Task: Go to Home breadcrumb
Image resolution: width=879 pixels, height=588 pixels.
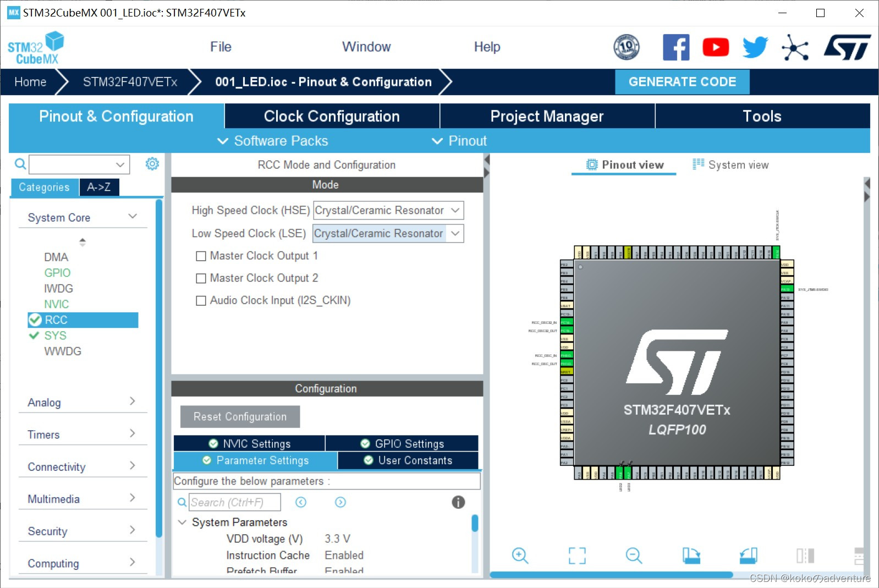Action: tap(30, 82)
